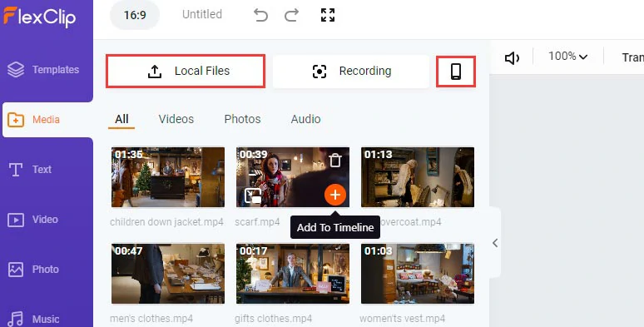
Task: Upload from phone icon button
Action: pos(456,72)
